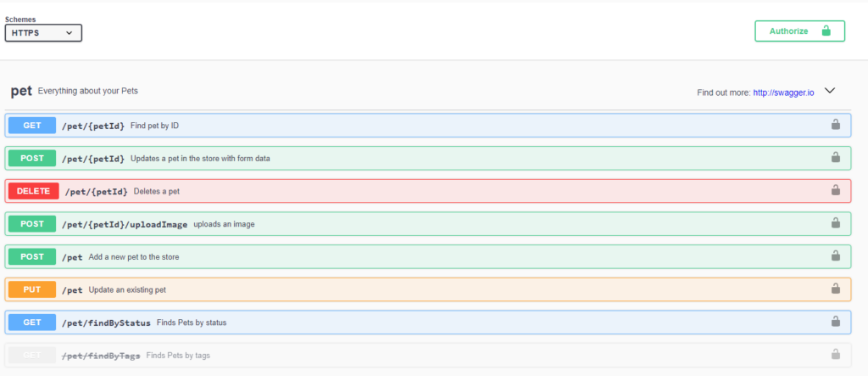Collapse the pet section with chevron arrow

[x=830, y=92]
